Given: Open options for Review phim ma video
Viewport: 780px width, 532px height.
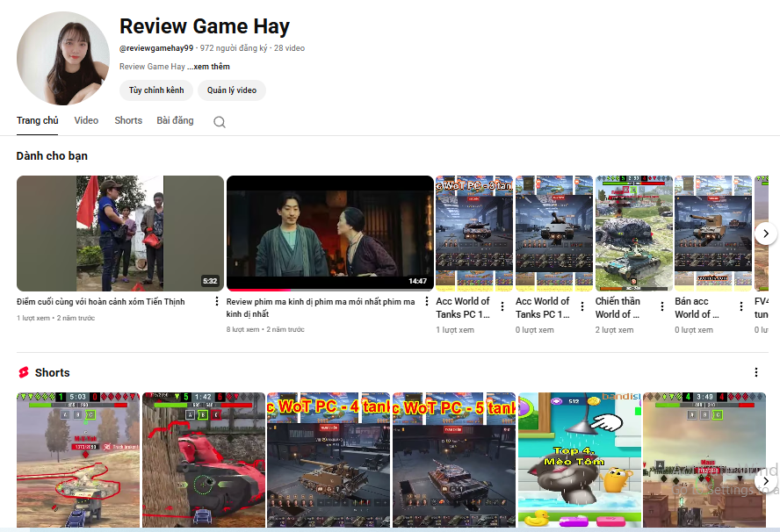Looking at the screenshot, I should tap(427, 302).
